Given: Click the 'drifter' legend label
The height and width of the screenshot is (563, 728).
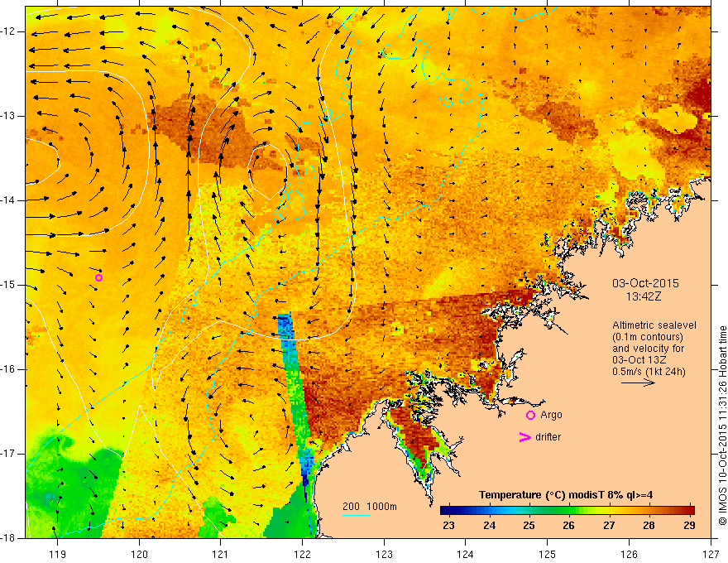Looking at the screenshot, I should coord(548,437).
